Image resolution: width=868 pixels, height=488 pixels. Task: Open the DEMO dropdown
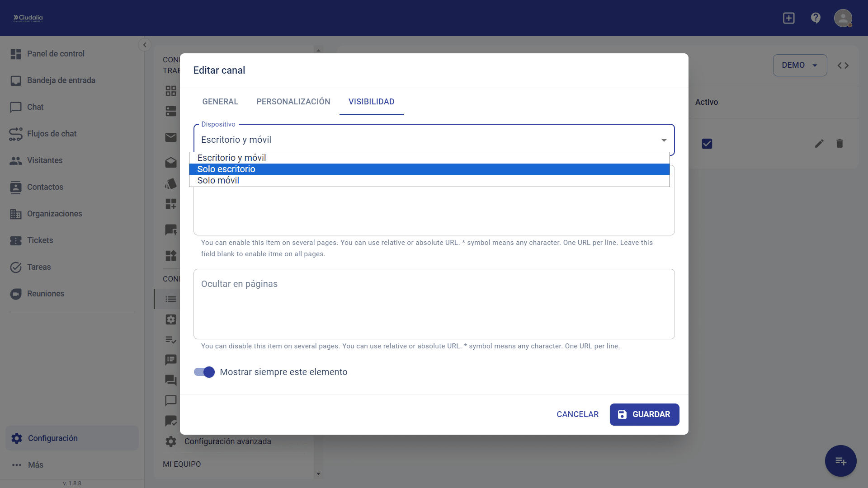pyautogui.click(x=799, y=65)
